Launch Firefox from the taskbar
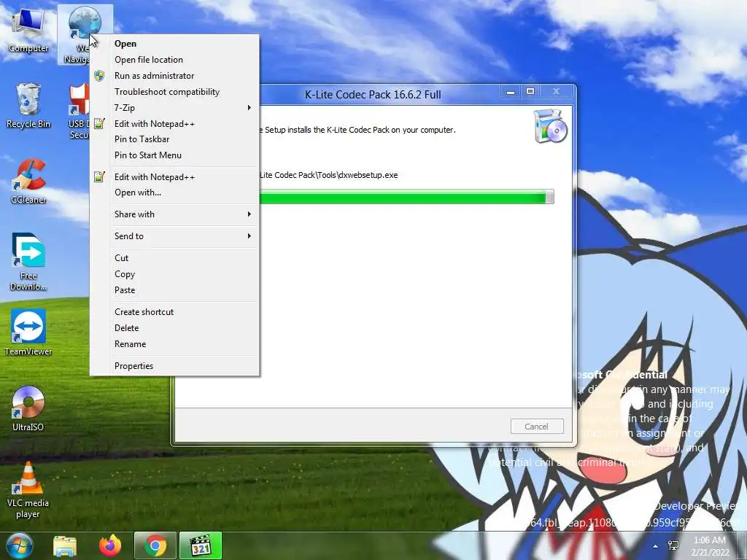The image size is (747, 560). (x=110, y=546)
